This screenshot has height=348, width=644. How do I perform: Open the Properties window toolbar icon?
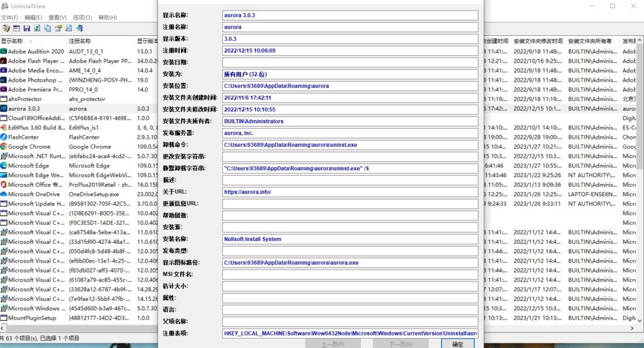[16, 28]
